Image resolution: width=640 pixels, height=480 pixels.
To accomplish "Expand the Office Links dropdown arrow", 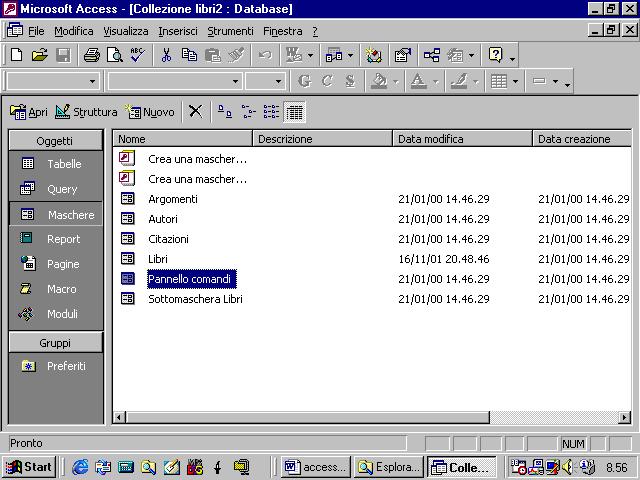I will [310, 55].
